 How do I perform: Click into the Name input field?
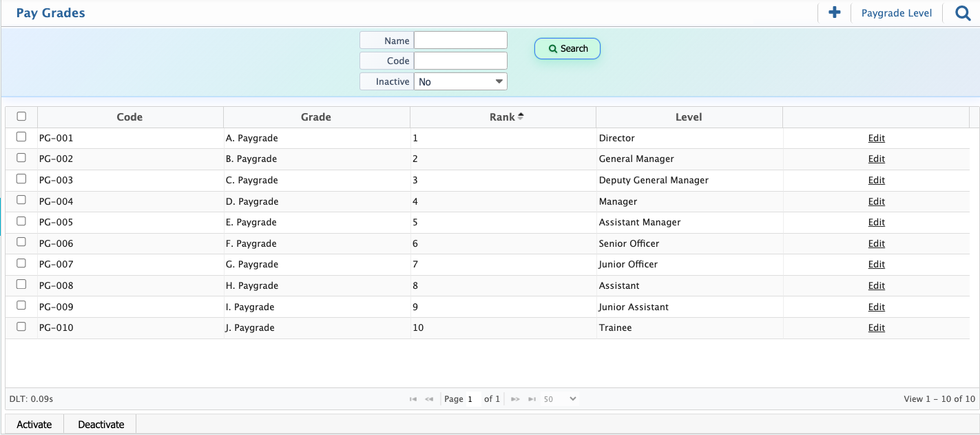[460, 40]
